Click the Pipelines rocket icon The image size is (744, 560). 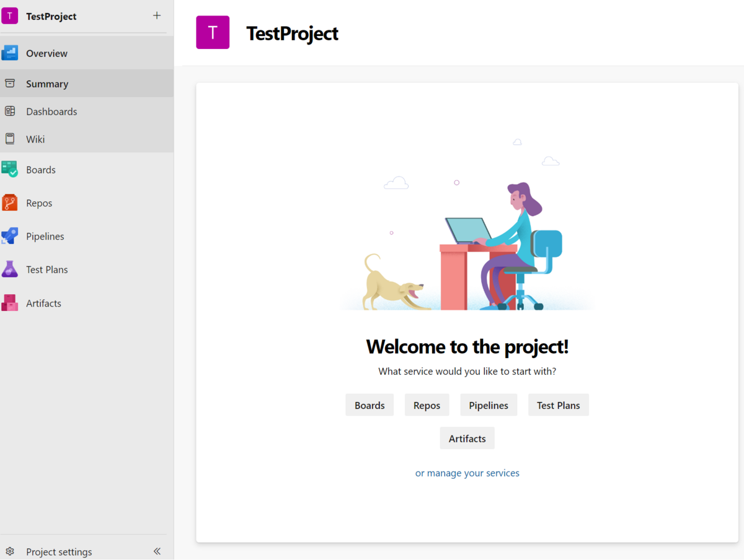click(x=10, y=236)
